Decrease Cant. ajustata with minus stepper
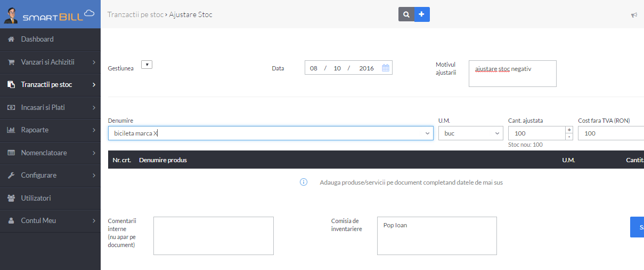This screenshot has height=270, width=644. 569,137
